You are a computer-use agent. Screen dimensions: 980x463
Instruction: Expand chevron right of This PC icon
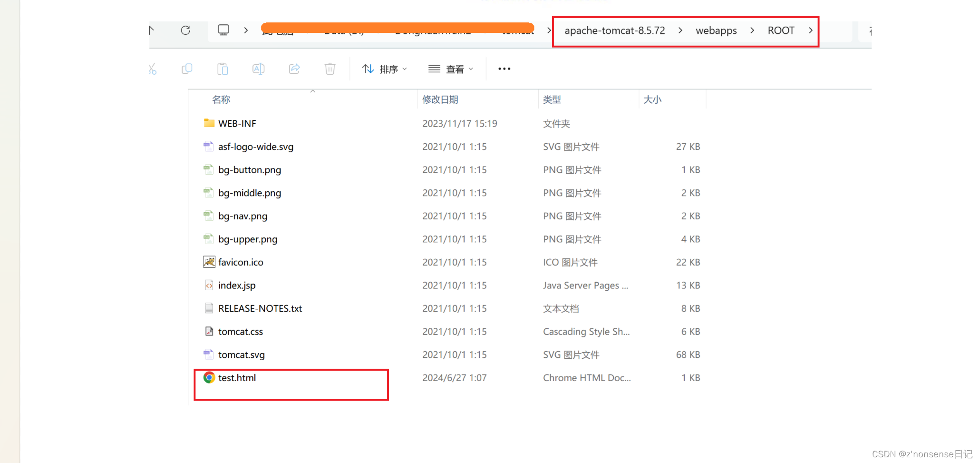(x=246, y=30)
